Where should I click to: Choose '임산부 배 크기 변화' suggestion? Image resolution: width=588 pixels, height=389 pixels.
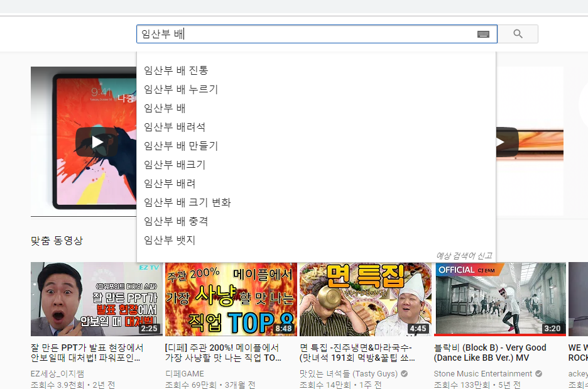187,202
